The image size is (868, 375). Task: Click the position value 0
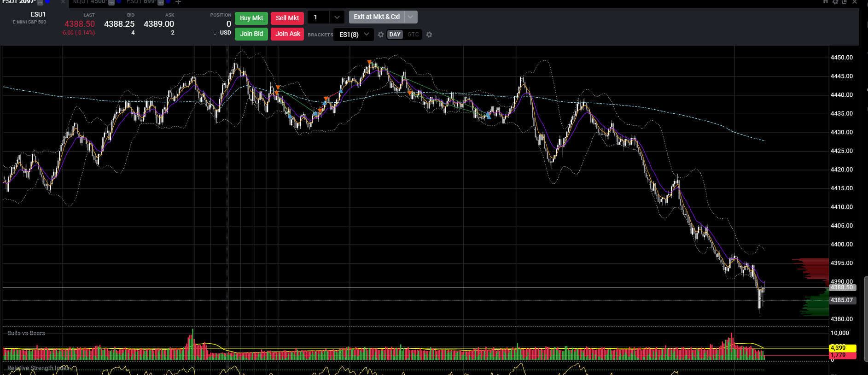(229, 24)
